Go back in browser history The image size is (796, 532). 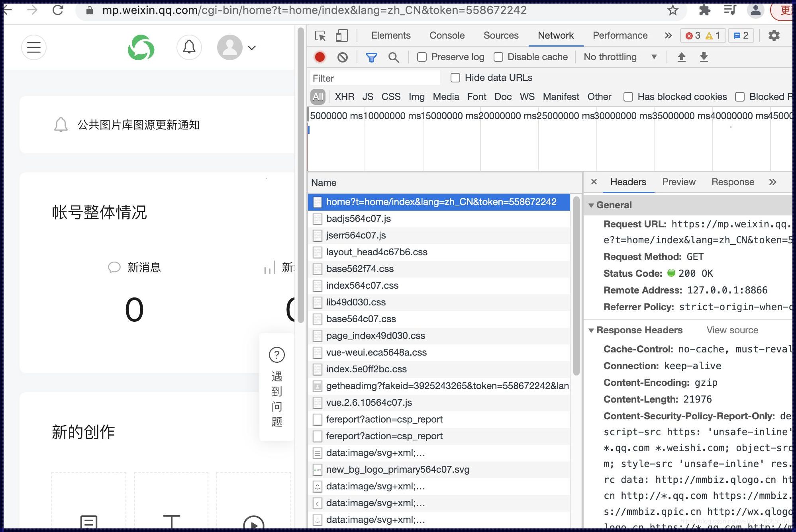(x=8, y=10)
